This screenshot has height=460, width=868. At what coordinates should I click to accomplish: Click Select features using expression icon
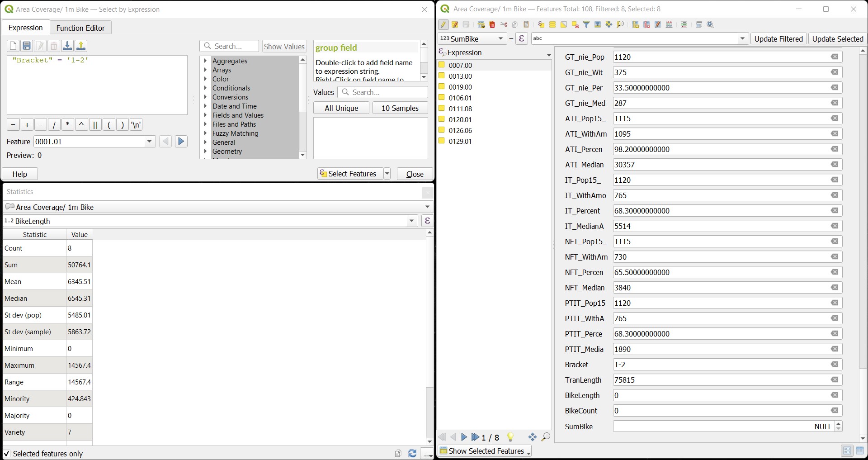click(541, 25)
